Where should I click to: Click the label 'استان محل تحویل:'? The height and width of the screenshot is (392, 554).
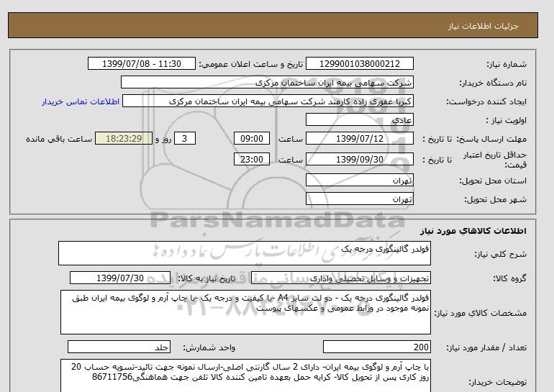coord(493,181)
